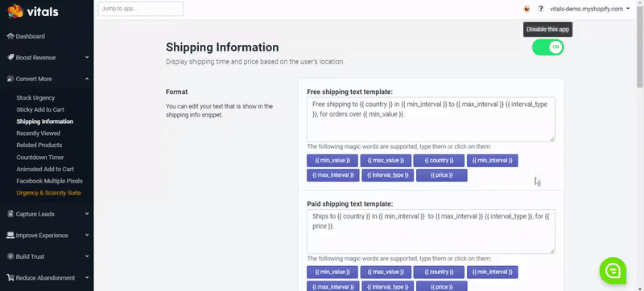This screenshot has width=644, height=291.
Task: Open Facebook Multiple Pixels
Action: 49,181
